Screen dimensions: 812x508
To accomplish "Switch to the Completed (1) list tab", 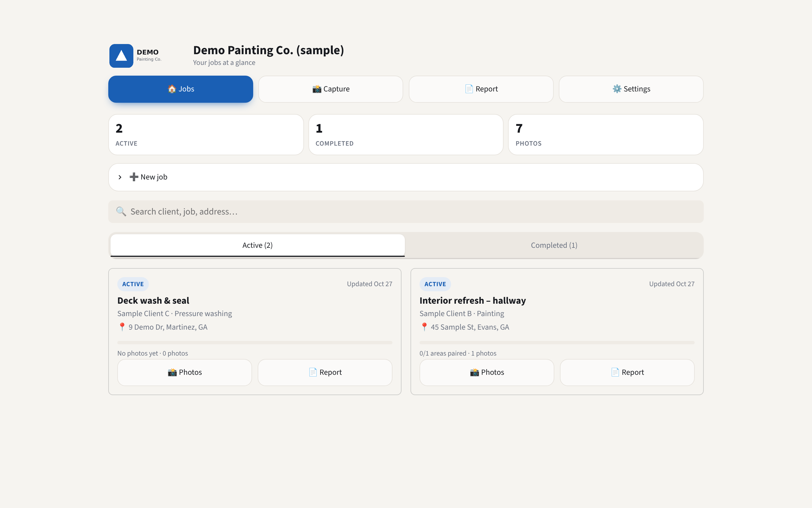I will click(554, 245).
